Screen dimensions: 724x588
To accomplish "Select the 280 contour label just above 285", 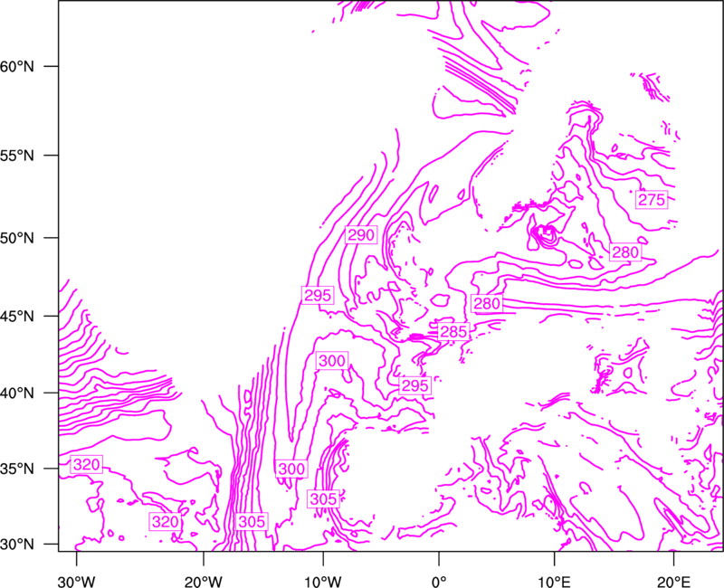I will coord(487,303).
